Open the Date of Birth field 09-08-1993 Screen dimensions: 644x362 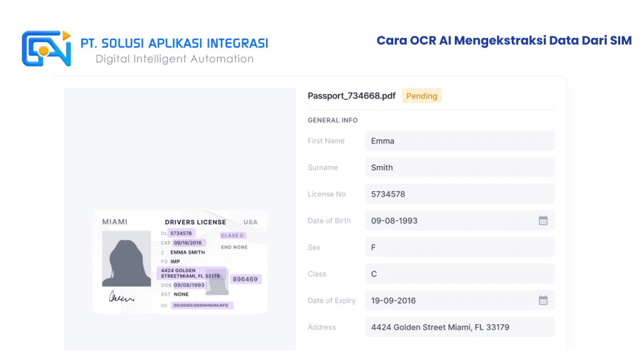450,221
